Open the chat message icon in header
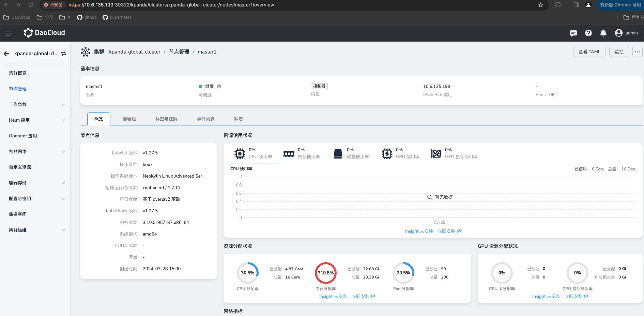The width and height of the screenshot is (644, 316). (573, 33)
